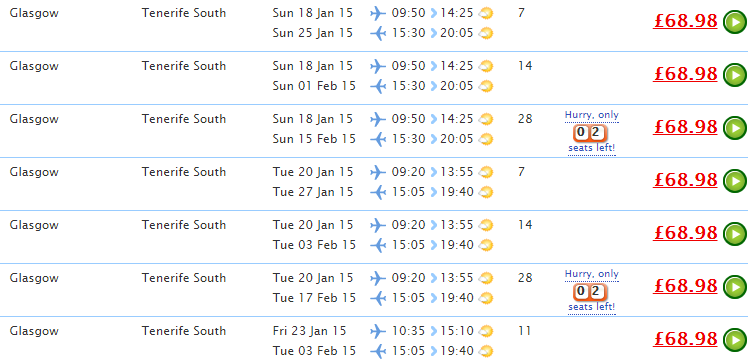
Task: Open £68.98 price link for Sun 01 Feb return
Action: (x=685, y=74)
